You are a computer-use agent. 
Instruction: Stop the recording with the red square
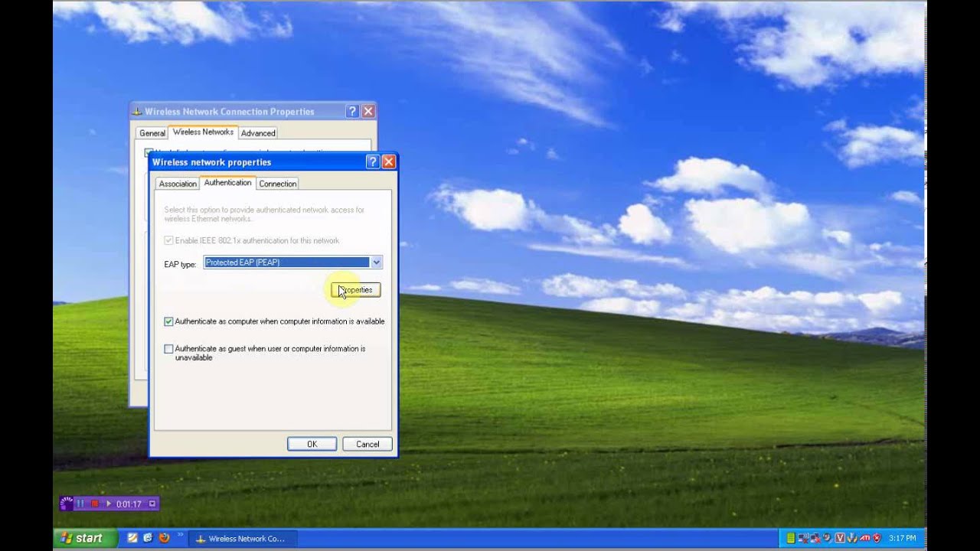(95, 504)
